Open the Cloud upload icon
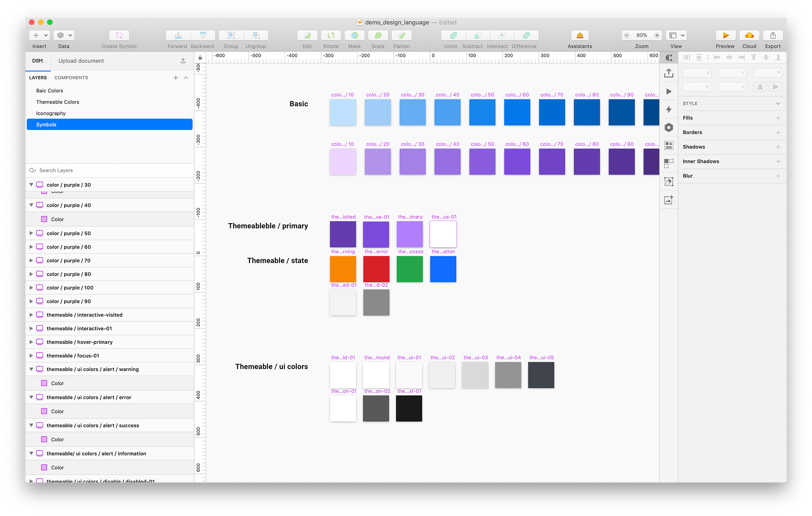This screenshot has width=812, height=516. [x=749, y=36]
